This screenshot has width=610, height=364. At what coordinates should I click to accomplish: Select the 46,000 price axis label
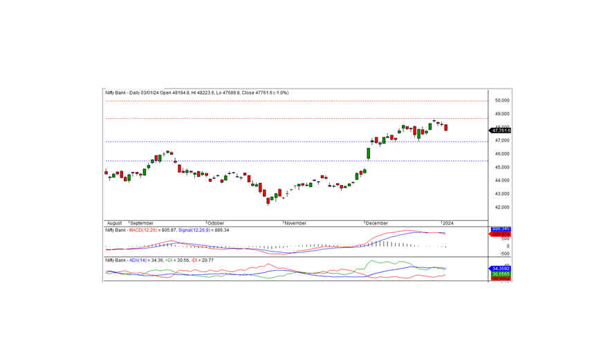point(502,154)
